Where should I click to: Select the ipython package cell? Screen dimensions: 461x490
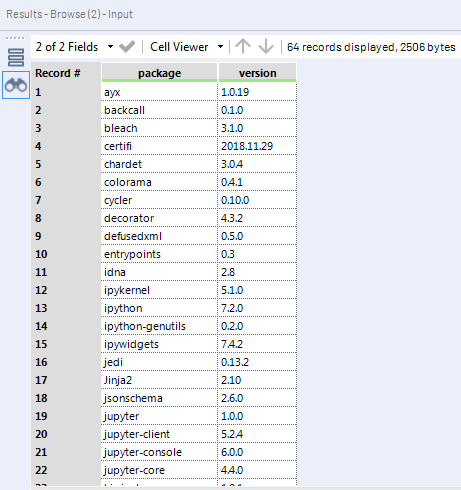159,308
